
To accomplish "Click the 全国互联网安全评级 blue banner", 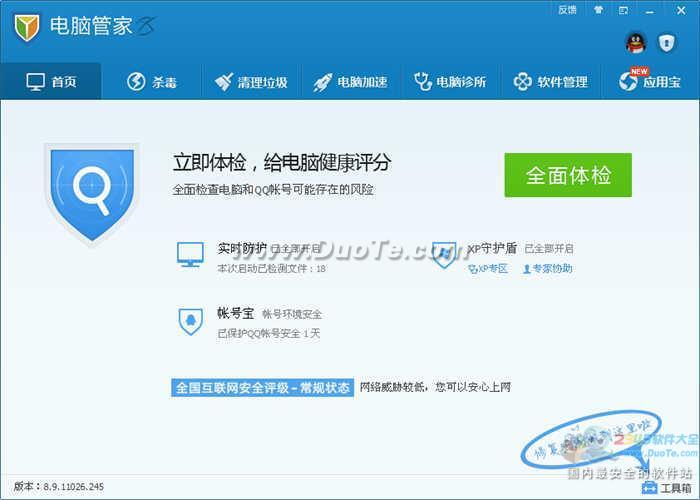I will (262, 388).
